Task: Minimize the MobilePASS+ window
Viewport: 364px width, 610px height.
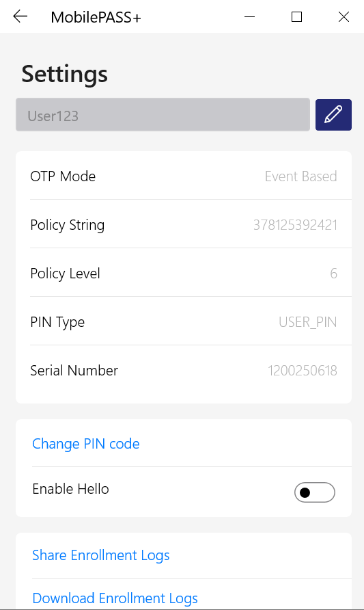Action: coord(249,16)
